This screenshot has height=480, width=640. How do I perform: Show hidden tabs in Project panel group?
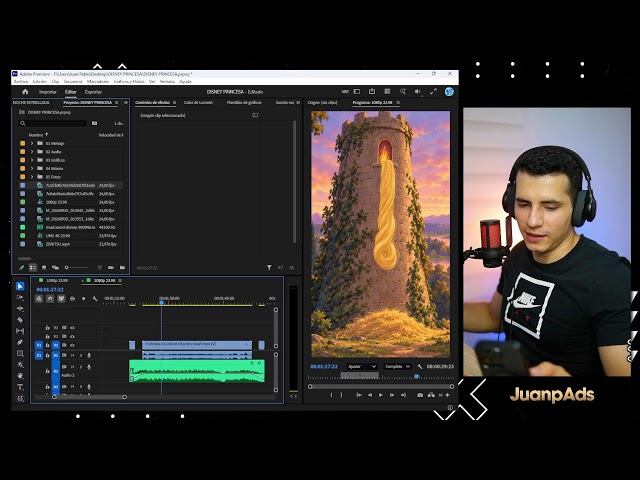(126, 102)
